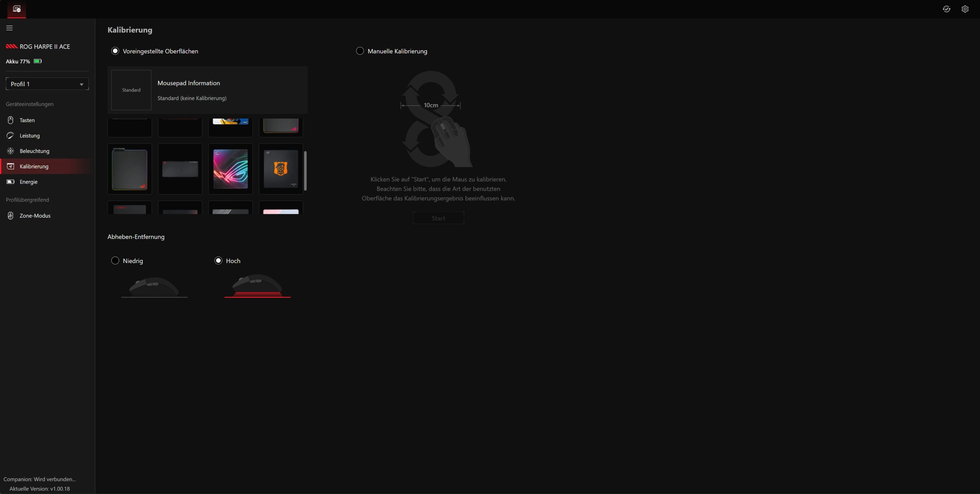Open the settings gear icon
This screenshot has height=494, width=980.
click(x=965, y=9)
